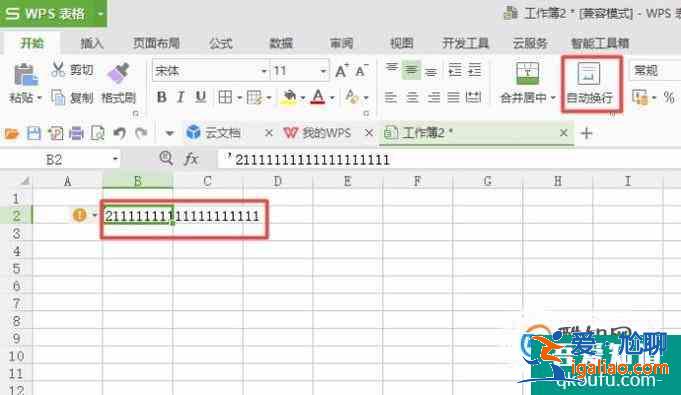Click the Open folder icon
The image size is (681, 395).
[12, 133]
